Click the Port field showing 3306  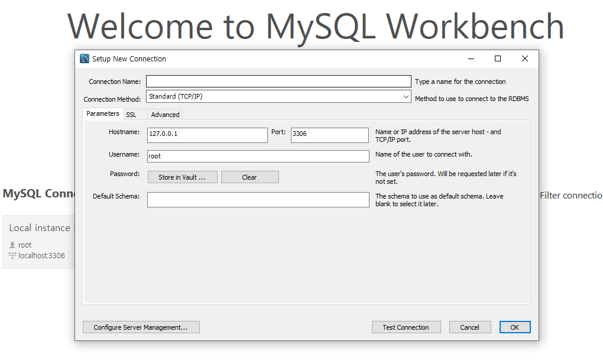tap(329, 135)
